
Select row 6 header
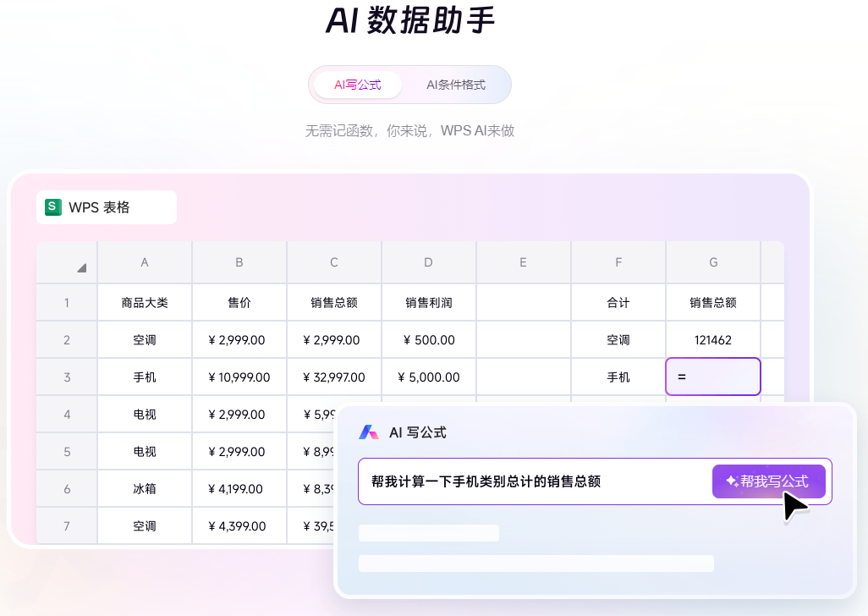pyautogui.click(x=67, y=489)
